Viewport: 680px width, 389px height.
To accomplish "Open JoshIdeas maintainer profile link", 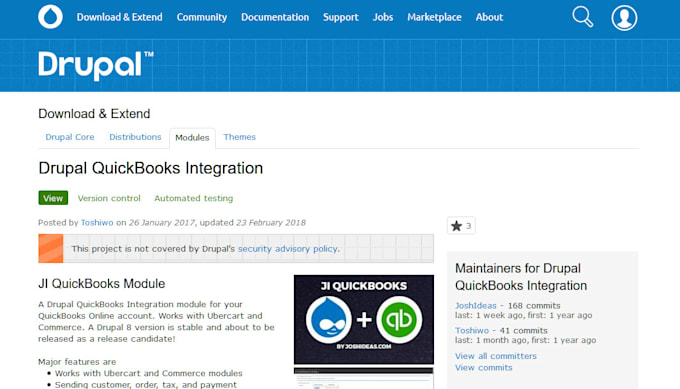I will tap(475, 305).
